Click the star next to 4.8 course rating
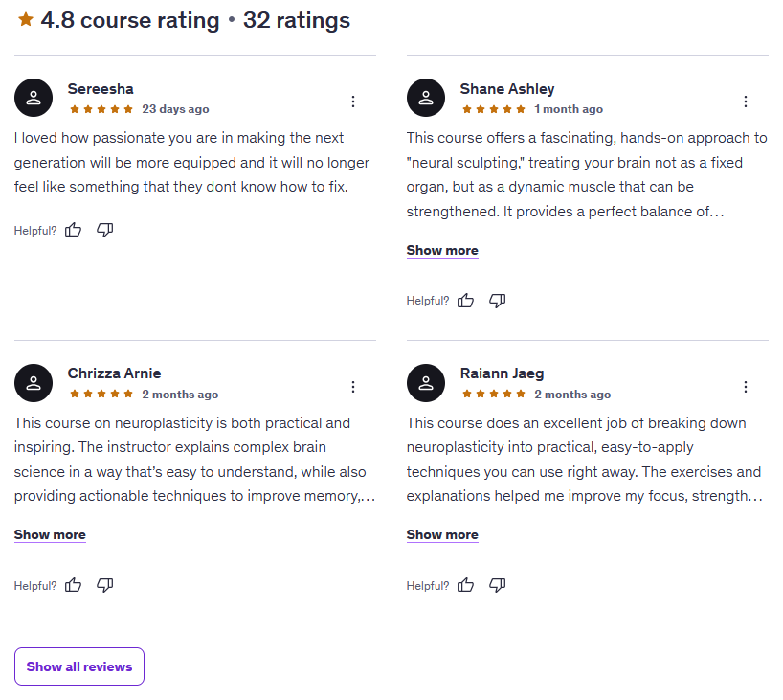783x700 pixels. click(26, 20)
